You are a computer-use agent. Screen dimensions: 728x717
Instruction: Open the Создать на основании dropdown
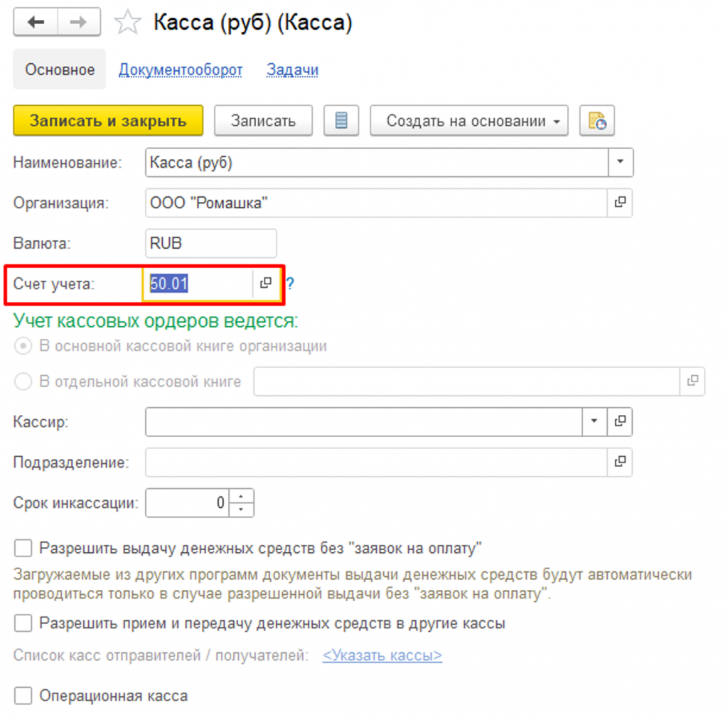tap(469, 120)
